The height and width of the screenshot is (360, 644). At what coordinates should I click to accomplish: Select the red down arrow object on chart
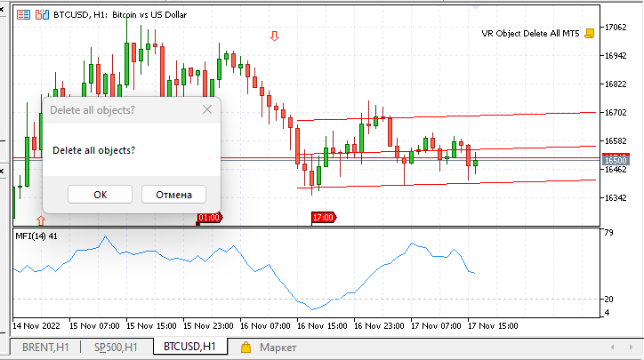(275, 36)
